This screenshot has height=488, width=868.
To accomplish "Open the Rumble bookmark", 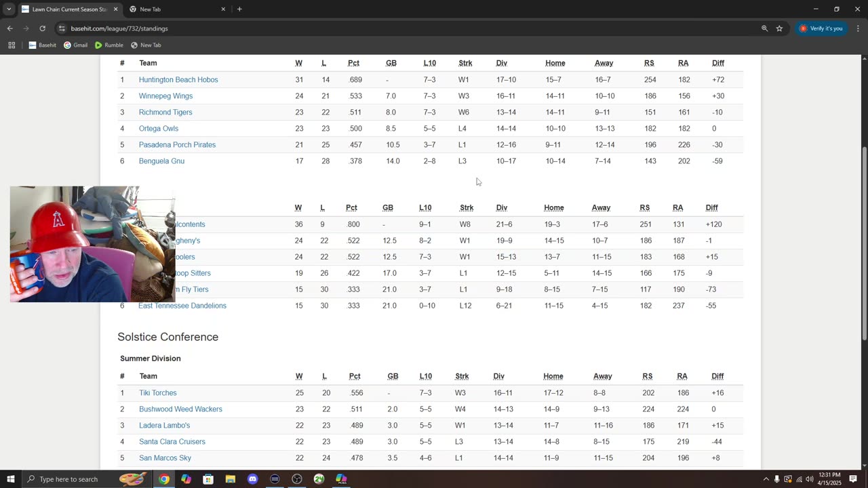I will pyautogui.click(x=109, y=45).
